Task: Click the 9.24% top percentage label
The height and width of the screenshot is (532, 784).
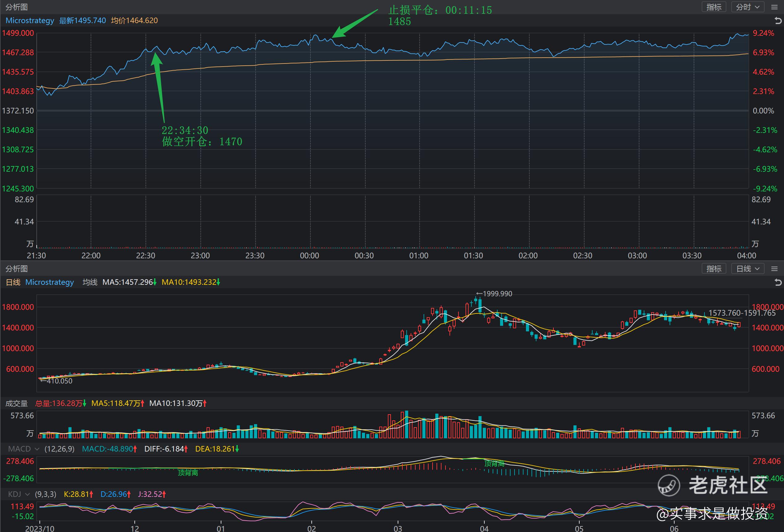Action: 763,33
